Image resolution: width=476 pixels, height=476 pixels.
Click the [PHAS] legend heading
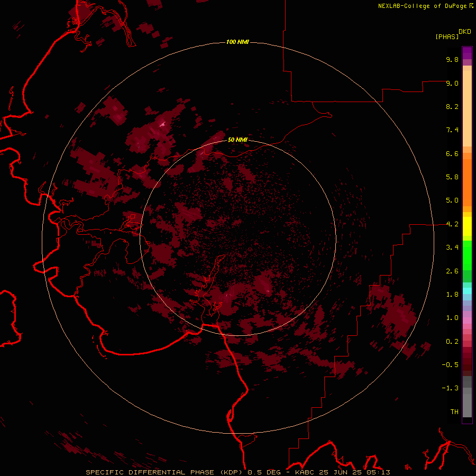(447, 36)
